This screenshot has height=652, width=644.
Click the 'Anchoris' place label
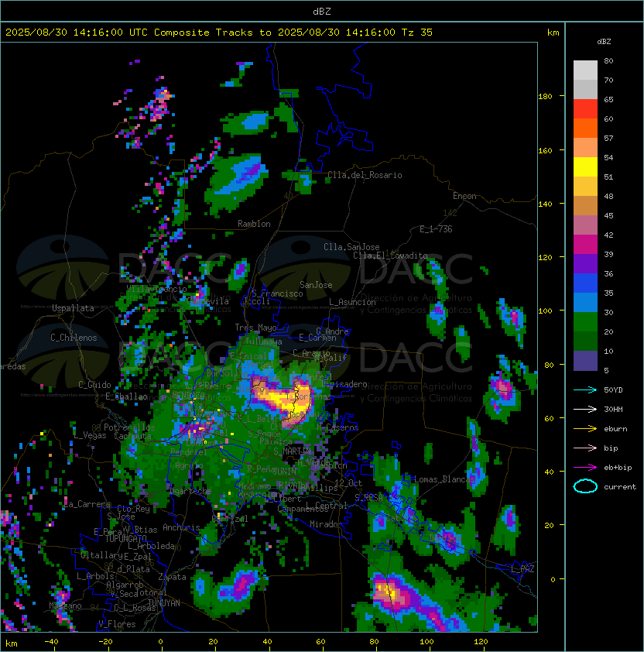pos(181,527)
